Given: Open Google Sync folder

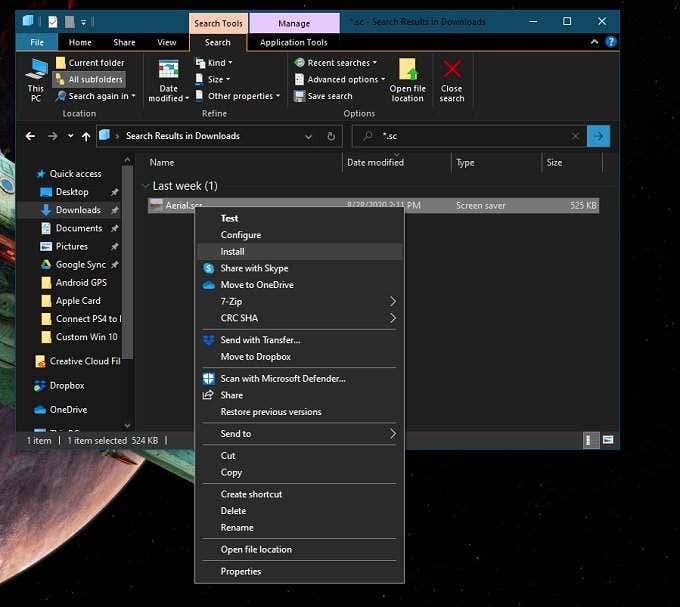Looking at the screenshot, I should click(x=81, y=264).
